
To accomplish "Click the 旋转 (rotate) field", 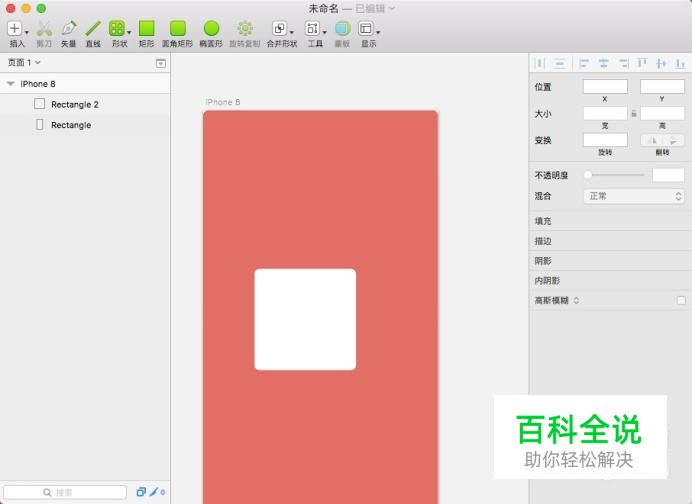I will point(605,140).
